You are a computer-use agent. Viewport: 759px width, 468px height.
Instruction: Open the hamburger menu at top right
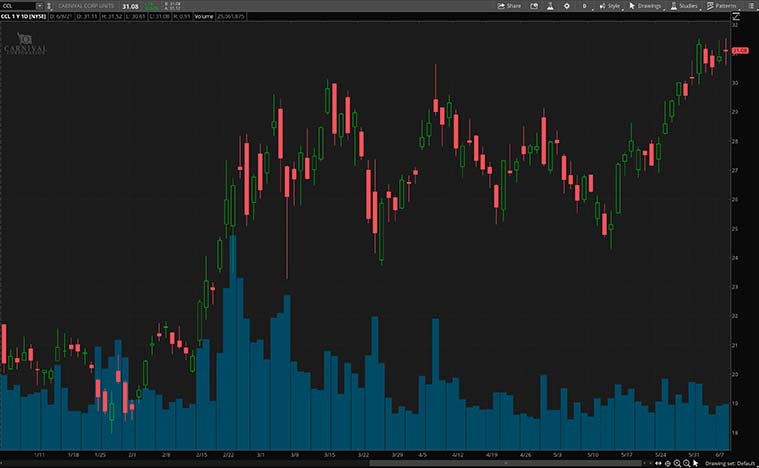(751, 5)
